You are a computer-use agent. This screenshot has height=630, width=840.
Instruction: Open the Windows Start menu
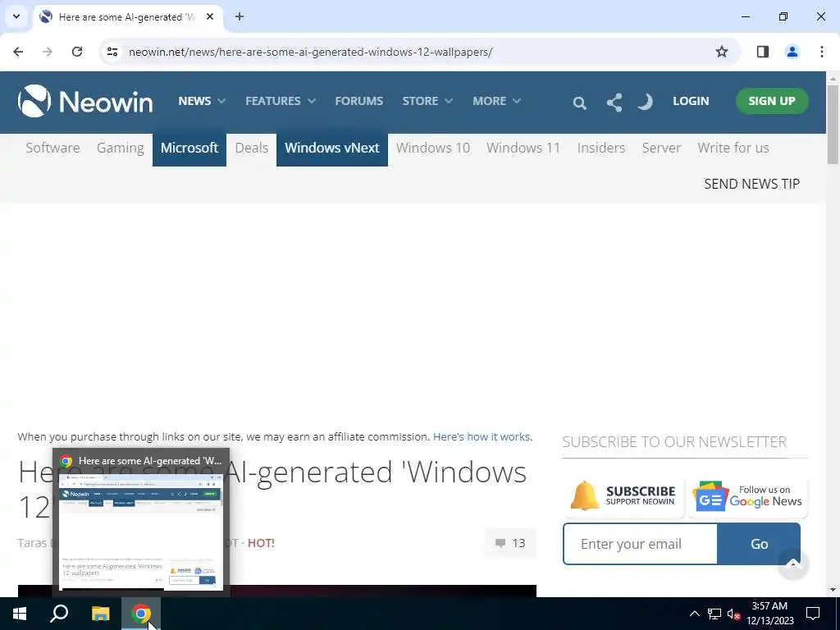click(20, 614)
